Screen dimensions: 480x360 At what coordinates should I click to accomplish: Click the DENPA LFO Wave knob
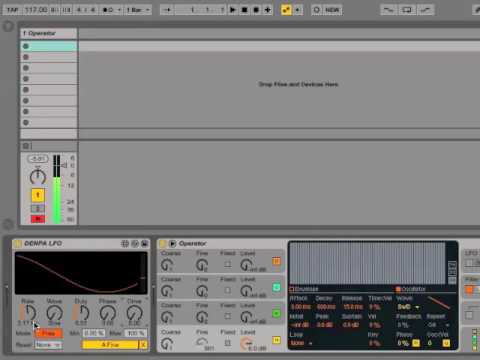[x=54, y=313]
